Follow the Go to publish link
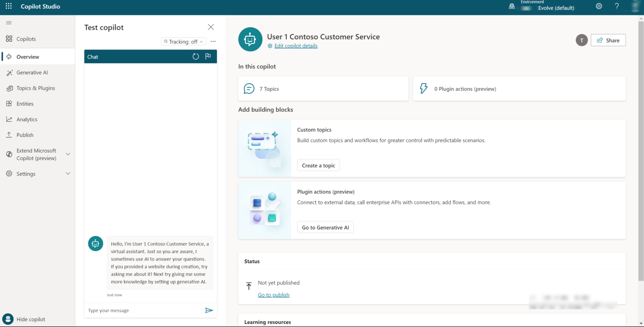Screen dimensions: 644x327 coord(273,295)
